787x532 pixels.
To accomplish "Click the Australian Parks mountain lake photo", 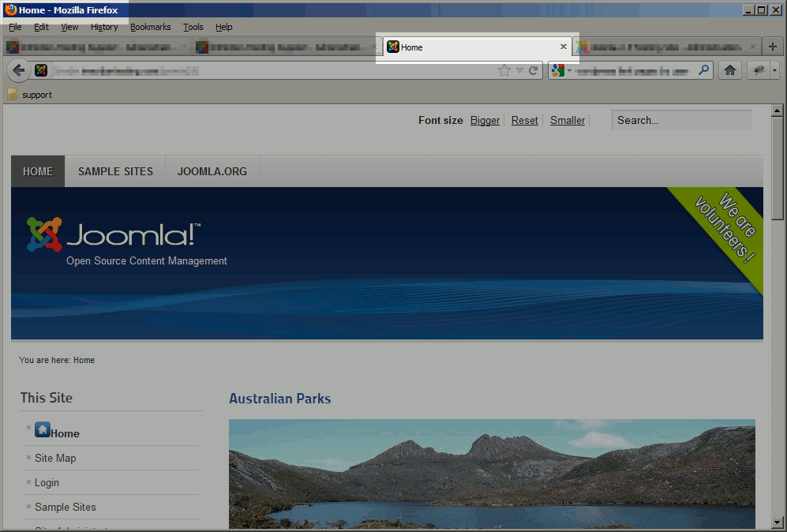I will (492, 474).
